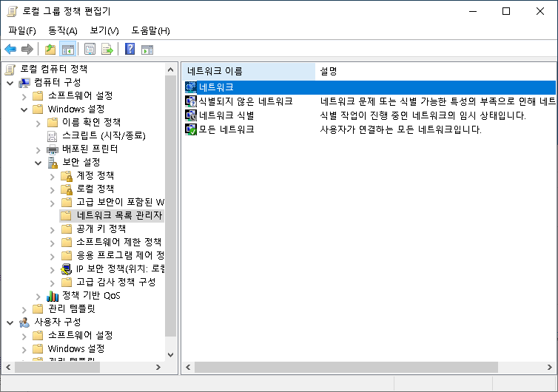Viewport: 558px width, 392px height.
Task: Click the tree pane vertical scrollbar thumb
Action: pyautogui.click(x=170, y=206)
